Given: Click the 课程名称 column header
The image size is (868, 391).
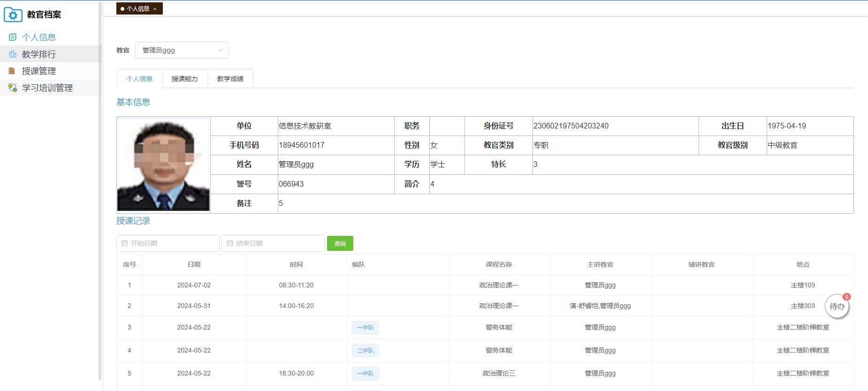Looking at the screenshot, I should point(499,264).
